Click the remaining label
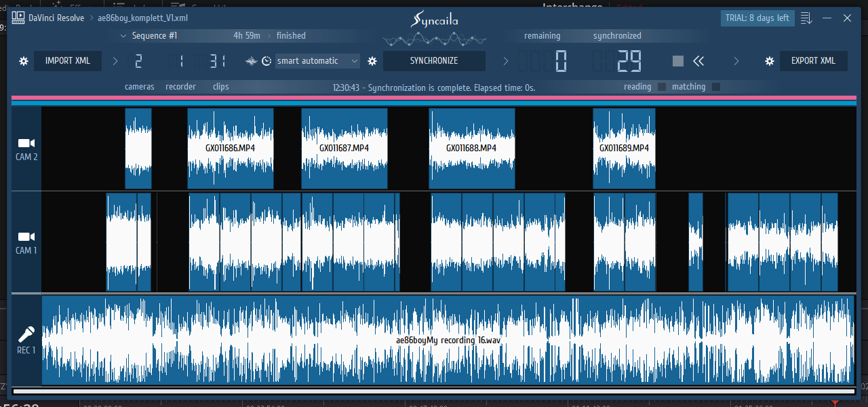 pyautogui.click(x=542, y=36)
